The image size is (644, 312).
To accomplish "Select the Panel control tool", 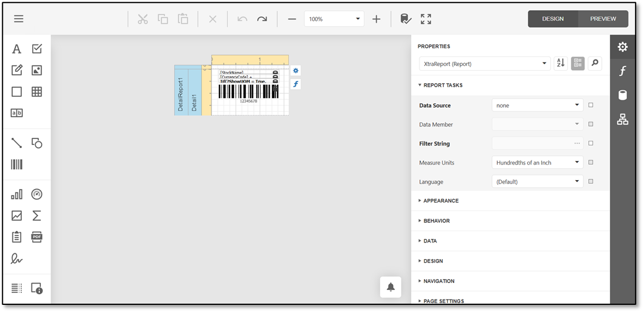I will (x=17, y=92).
